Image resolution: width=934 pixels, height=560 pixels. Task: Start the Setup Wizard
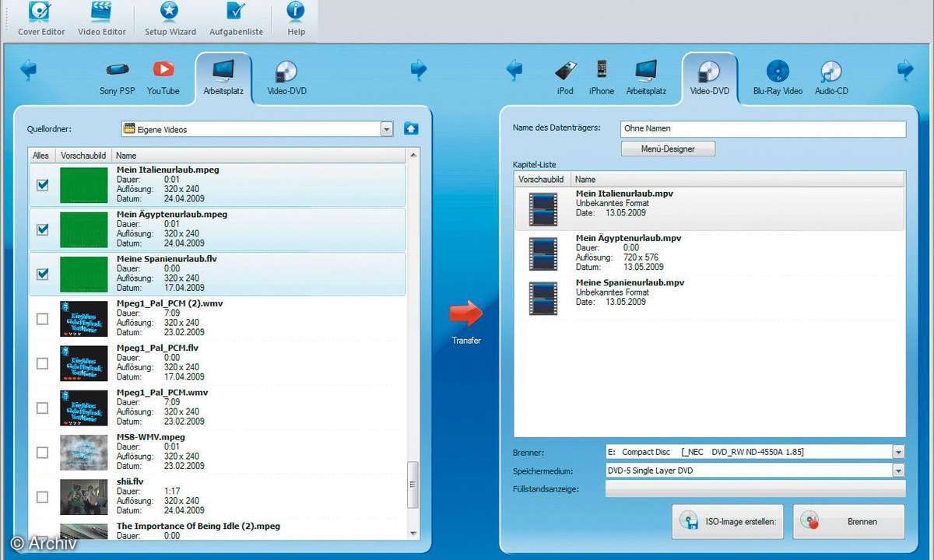169,19
